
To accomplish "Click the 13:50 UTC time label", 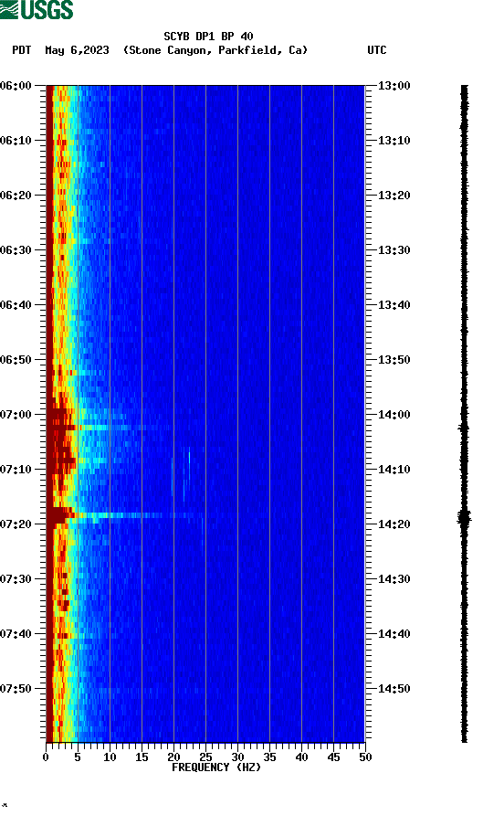I will [394, 360].
